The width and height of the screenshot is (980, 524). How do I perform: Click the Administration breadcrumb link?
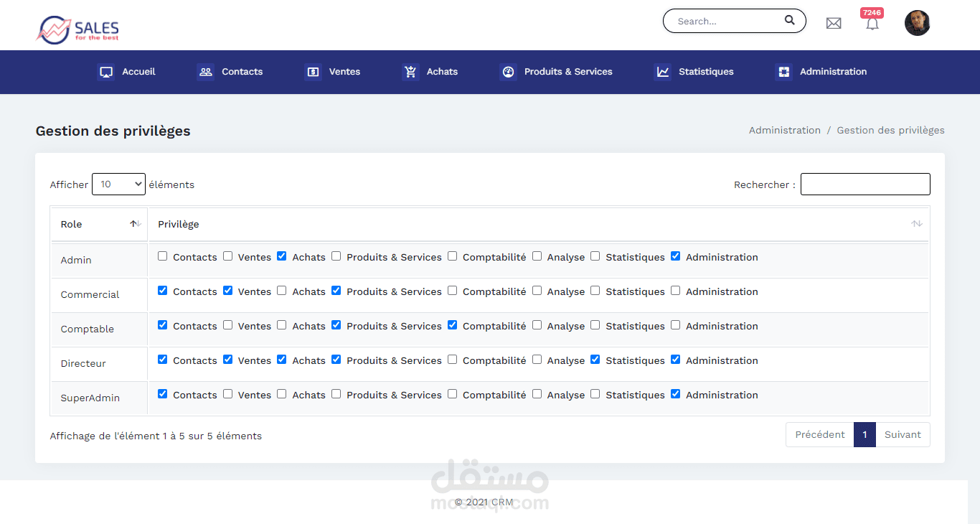[x=785, y=130]
